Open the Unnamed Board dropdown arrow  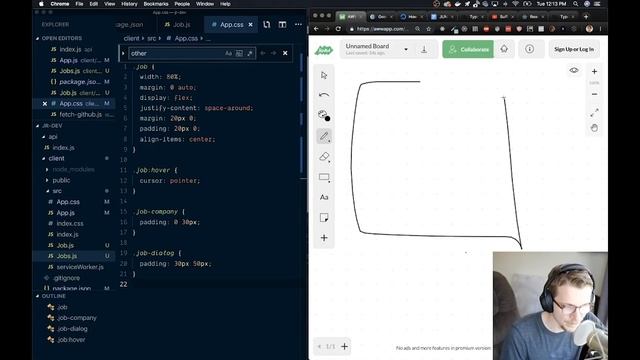point(406,49)
